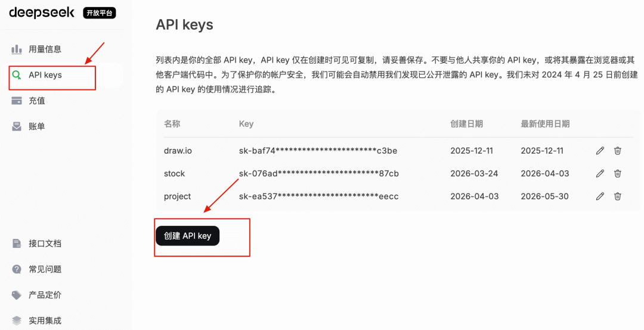The image size is (644, 330).
Task: Click the draw.io name cell
Action: [x=178, y=151]
